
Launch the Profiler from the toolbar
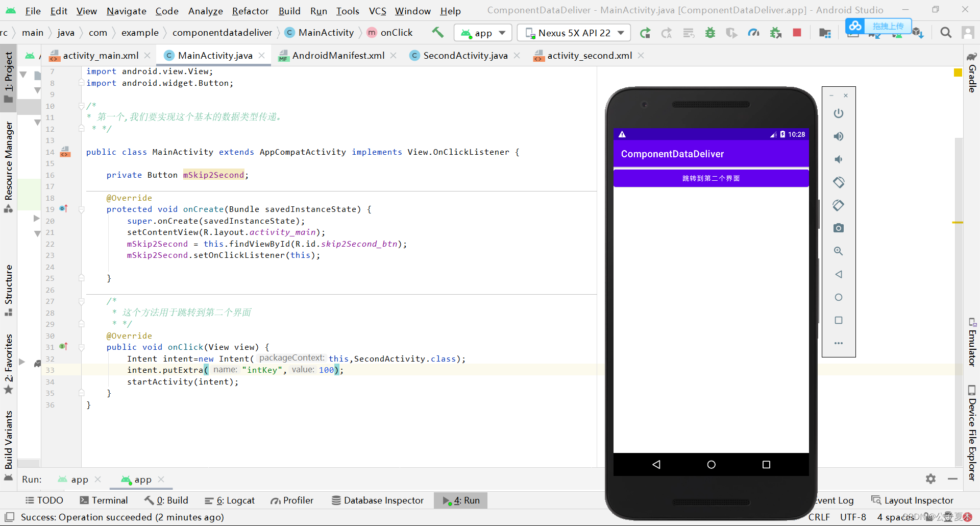point(754,32)
